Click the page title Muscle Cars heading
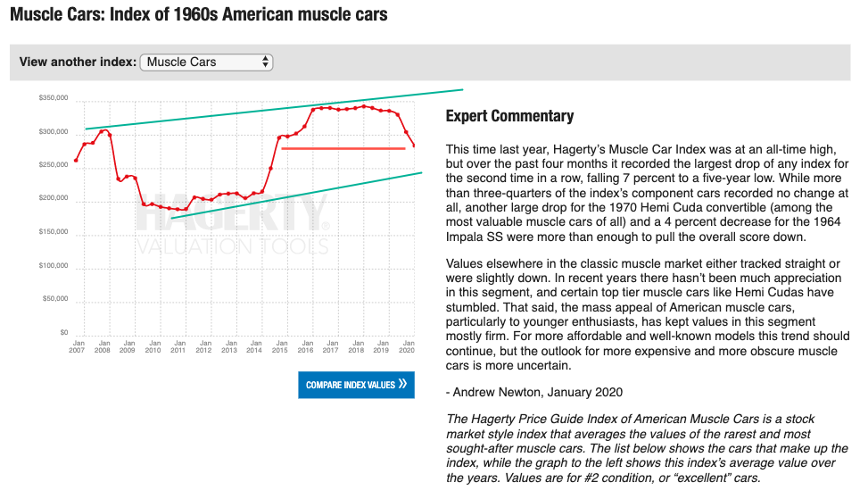Image resolution: width=868 pixels, height=499 pixels. pos(199,16)
